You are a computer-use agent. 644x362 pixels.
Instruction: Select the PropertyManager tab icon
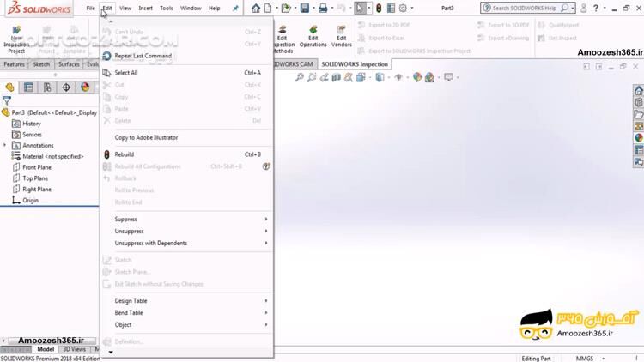click(x=28, y=87)
